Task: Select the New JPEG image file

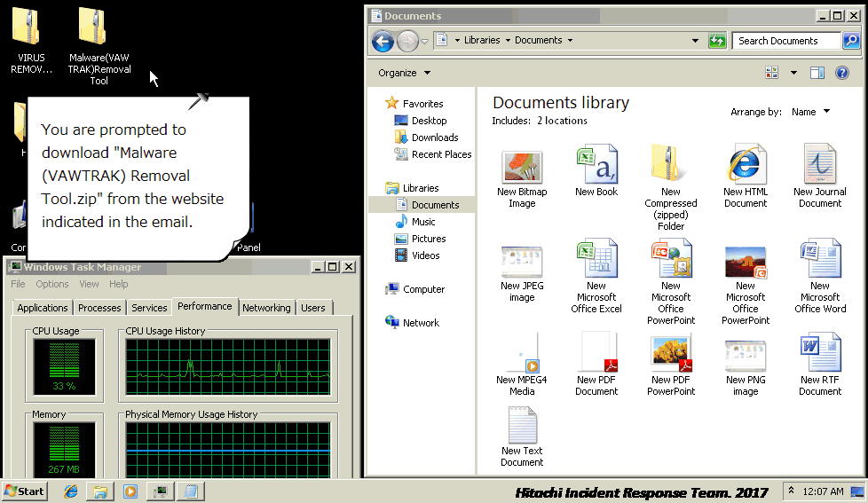Action: click(522, 274)
